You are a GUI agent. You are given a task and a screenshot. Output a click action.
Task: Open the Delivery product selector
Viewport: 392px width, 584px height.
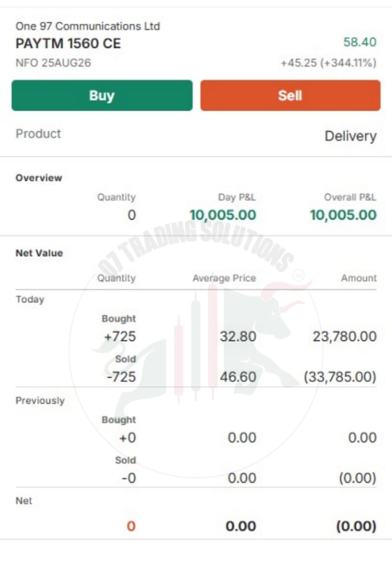point(350,136)
